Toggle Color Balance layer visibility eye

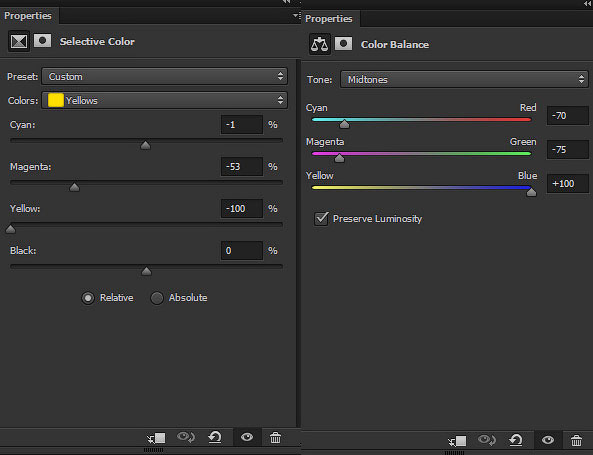click(548, 440)
